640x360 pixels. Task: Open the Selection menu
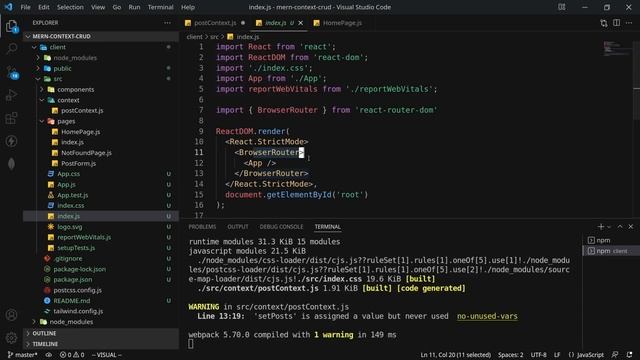70,7
